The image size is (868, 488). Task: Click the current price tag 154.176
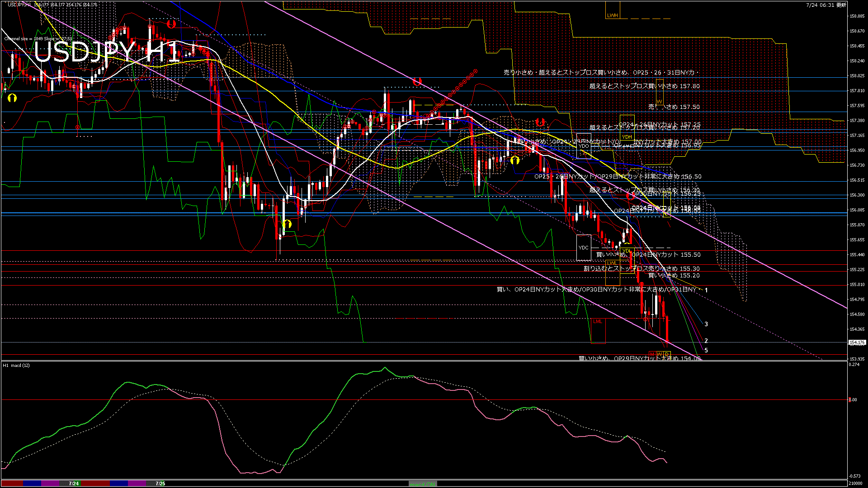point(857,343)
